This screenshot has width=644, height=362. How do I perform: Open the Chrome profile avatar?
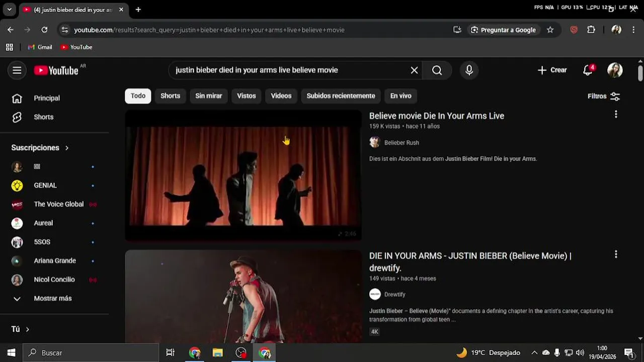point(616,30)
